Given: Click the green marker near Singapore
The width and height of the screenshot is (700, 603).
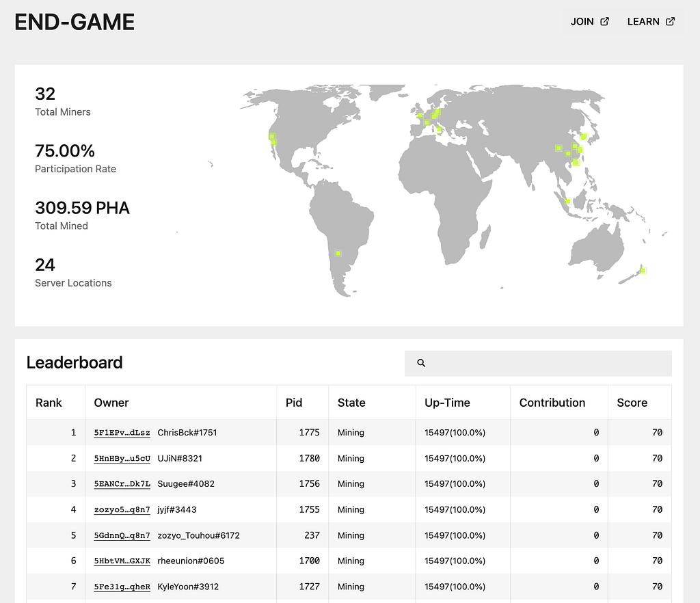Looking at the screenshot, I should click(x=568, y=201).
